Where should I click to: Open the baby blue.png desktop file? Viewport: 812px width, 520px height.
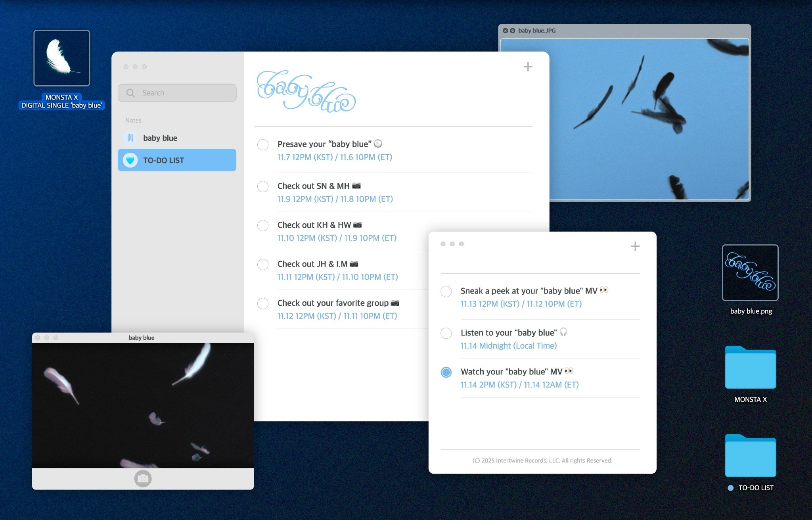pos(750,273)
